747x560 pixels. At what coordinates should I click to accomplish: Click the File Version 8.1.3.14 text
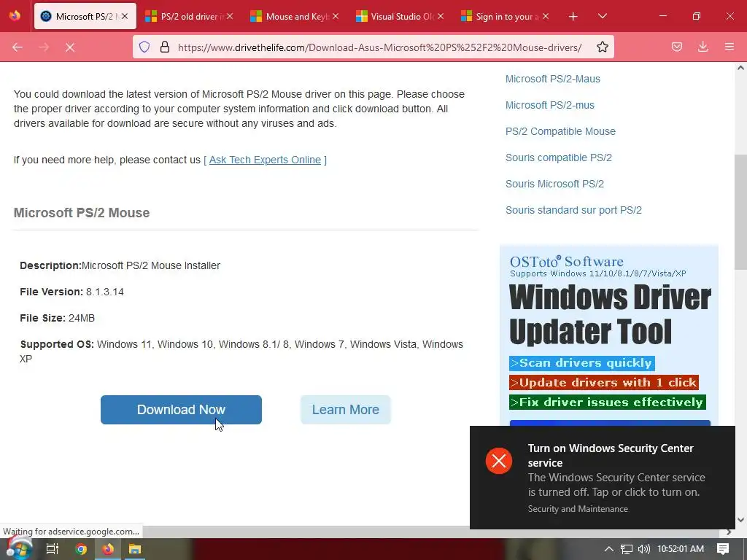tap(72, 292)
